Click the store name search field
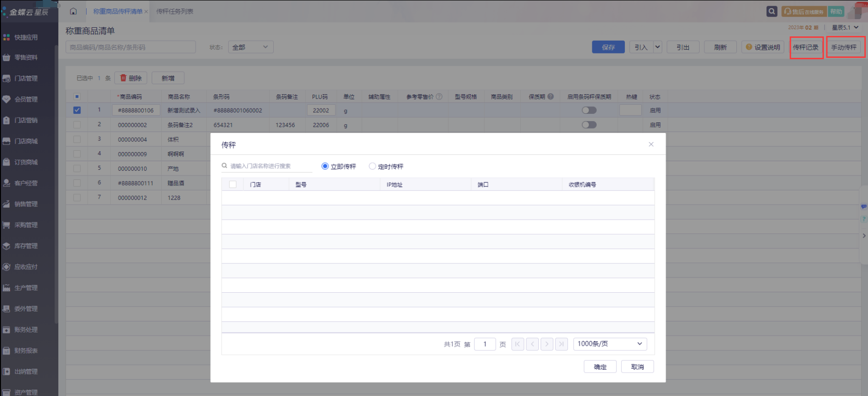Screen dimensions: 868x396 (x=267, y=166)
